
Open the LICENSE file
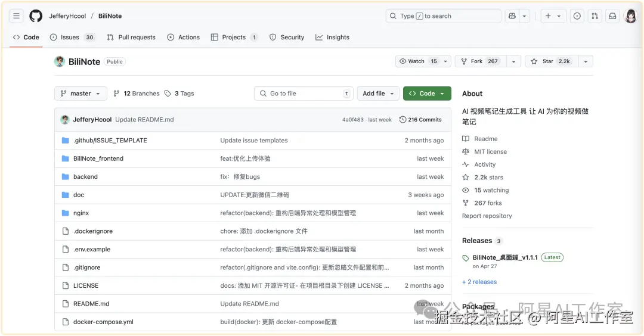(x=86, y=285)
